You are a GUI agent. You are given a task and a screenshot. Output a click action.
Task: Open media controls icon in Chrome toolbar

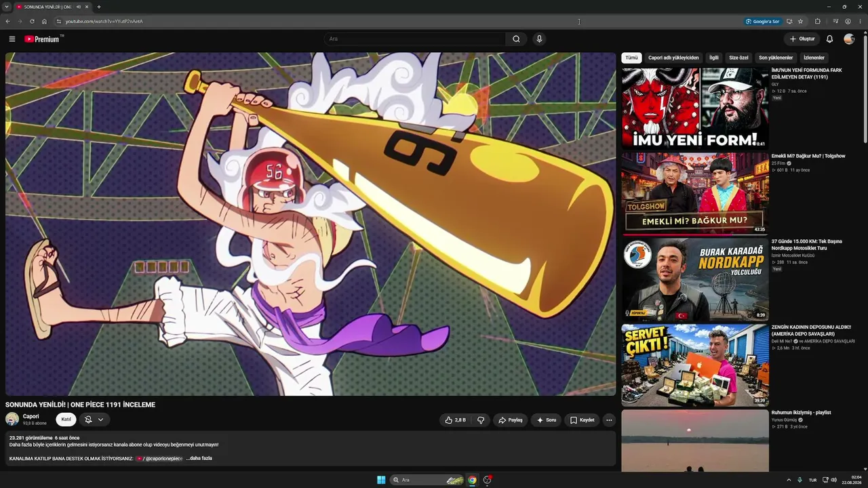click(x=835, y=21)
